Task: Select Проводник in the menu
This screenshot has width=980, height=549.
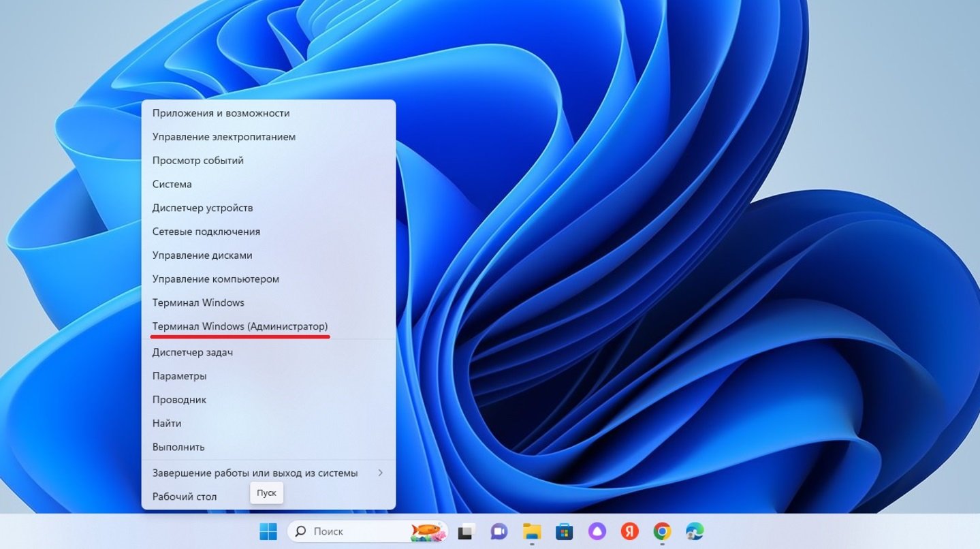Action: 268,400
